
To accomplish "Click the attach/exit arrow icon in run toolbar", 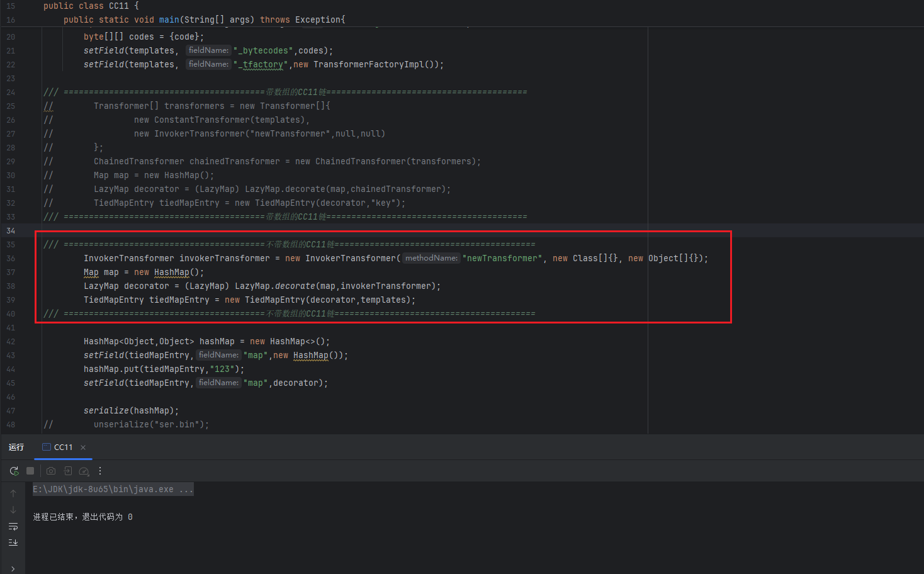I will [x=67, y=471].
